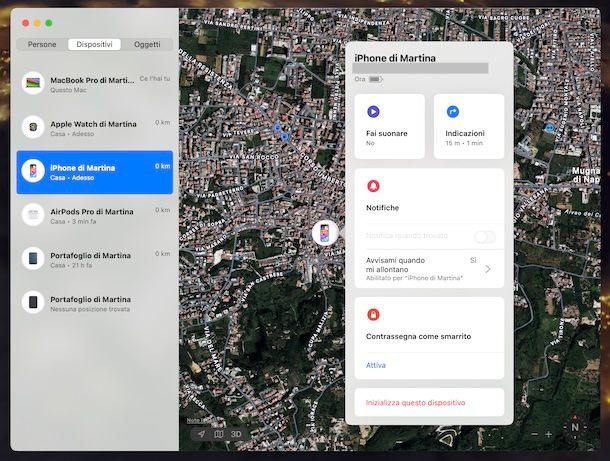The image size is (610, 461).
Task: Play sound with Fai suonare icon
Action: (373, 112)
